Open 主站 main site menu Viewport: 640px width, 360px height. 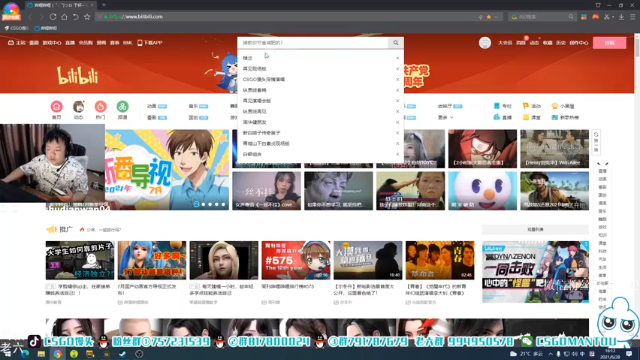[x=17, y=42]
